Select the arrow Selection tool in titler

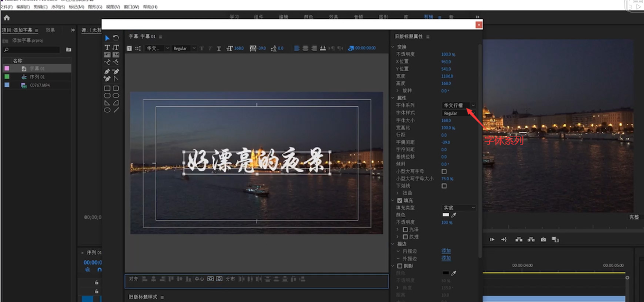107,38
